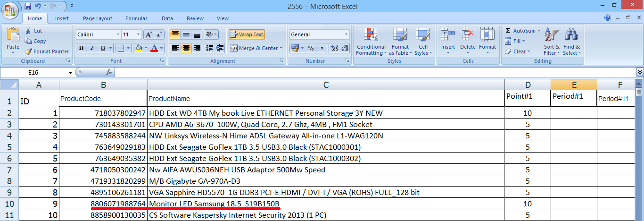Open Format as Table gallery
The width and height of the screenshot is (644, 221).
(400, 42)
